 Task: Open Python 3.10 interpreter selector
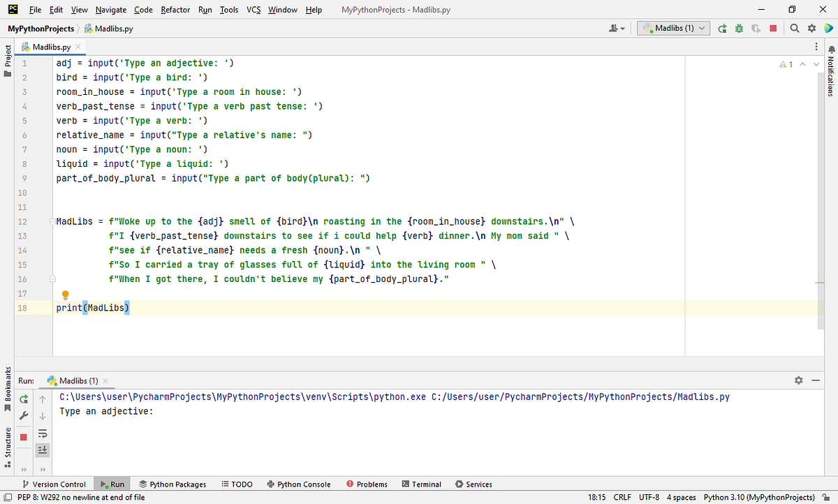pos(759,498)
